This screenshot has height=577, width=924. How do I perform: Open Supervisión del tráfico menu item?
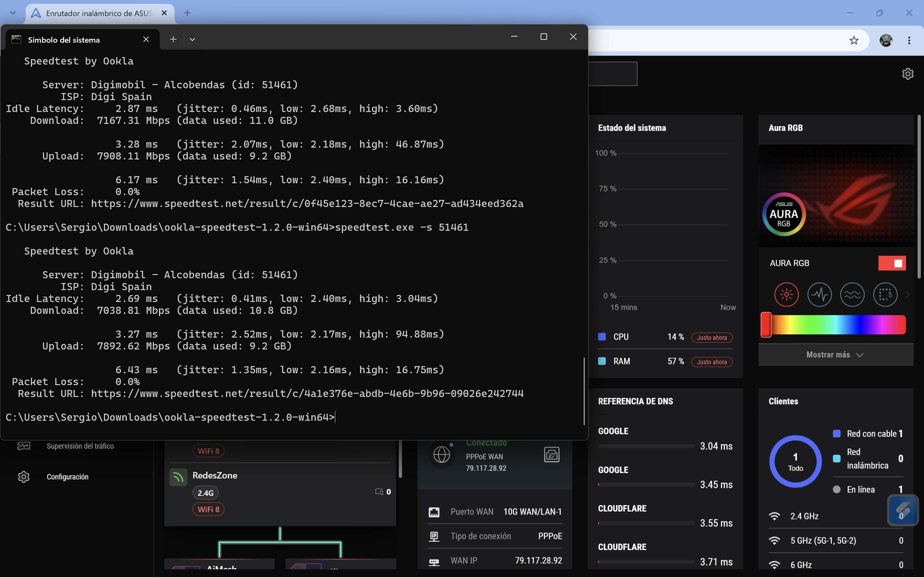80,446
